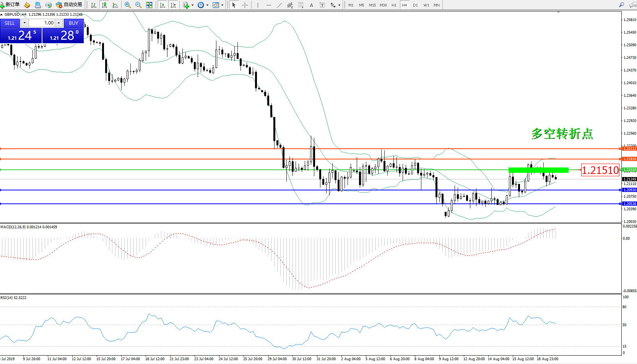Tile chart windows using the grid icon

click(x=149, y=5)
